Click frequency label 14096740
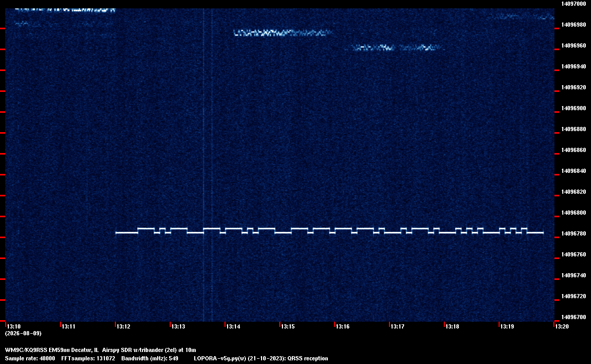 (574, 275)
